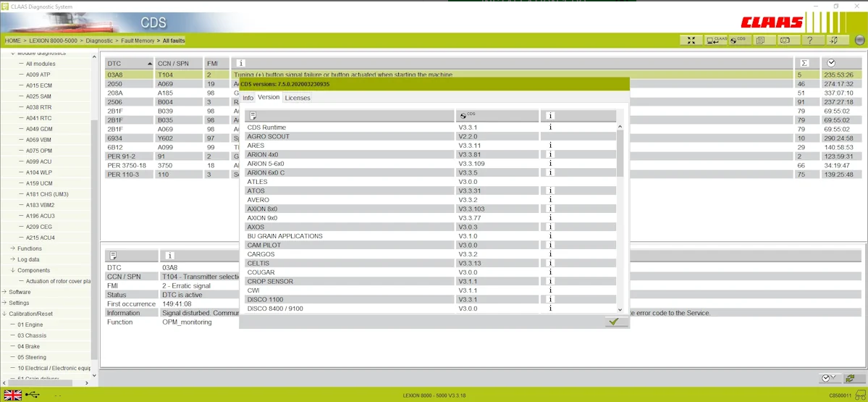Expand the Settings tree node
Viewport: 868px width, 402px height.
[19, 303]
